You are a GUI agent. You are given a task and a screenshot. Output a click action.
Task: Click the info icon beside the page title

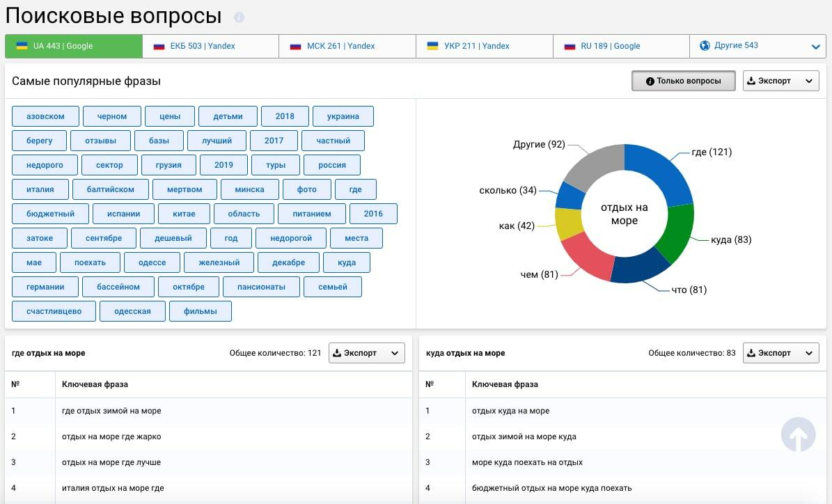240,17
